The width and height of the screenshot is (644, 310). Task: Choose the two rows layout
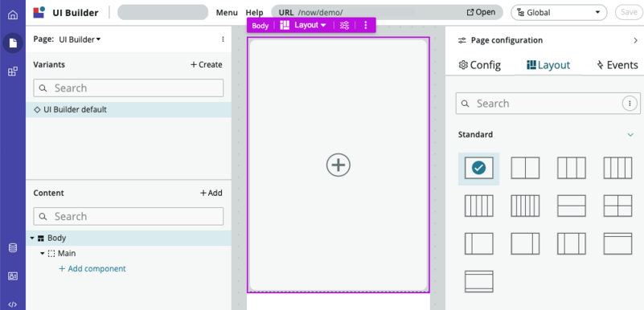pyautogui.click(x=572, y=206)
